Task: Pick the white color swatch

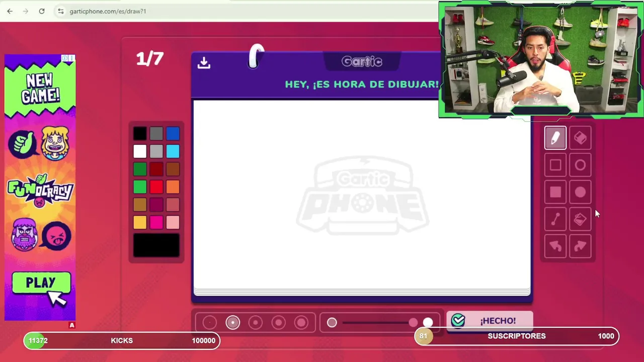Action: 140,151
